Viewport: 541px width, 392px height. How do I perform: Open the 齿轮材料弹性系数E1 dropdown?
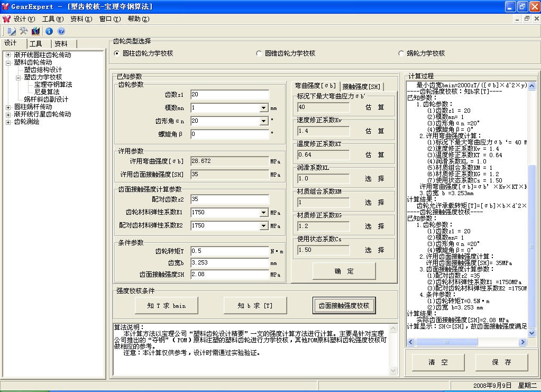[x=263, y=213]
